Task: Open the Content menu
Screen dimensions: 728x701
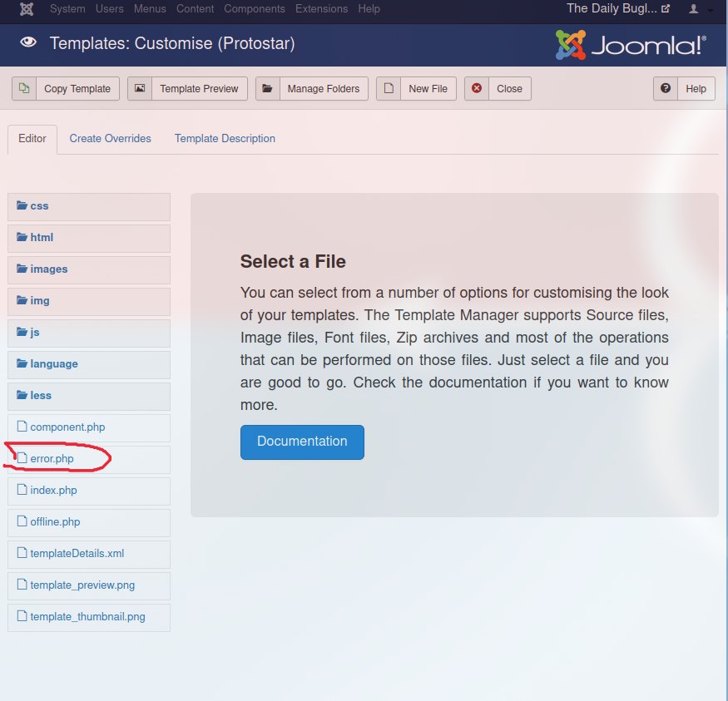Action: point(195,9)
